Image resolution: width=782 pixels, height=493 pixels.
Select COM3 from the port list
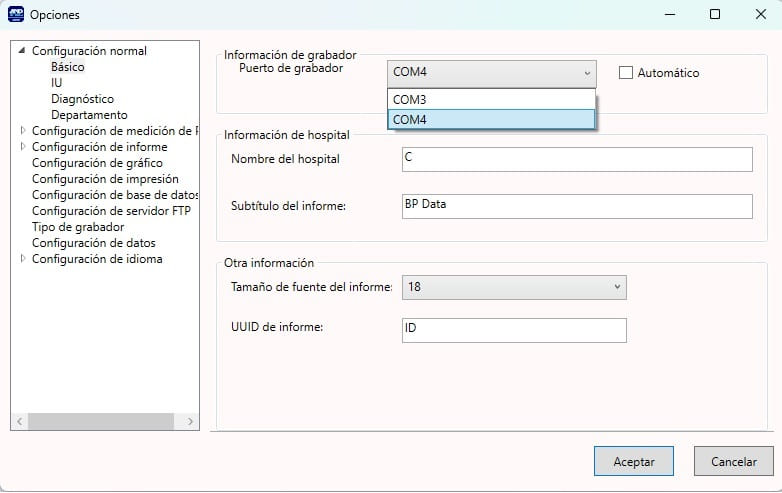pos(491,100)
